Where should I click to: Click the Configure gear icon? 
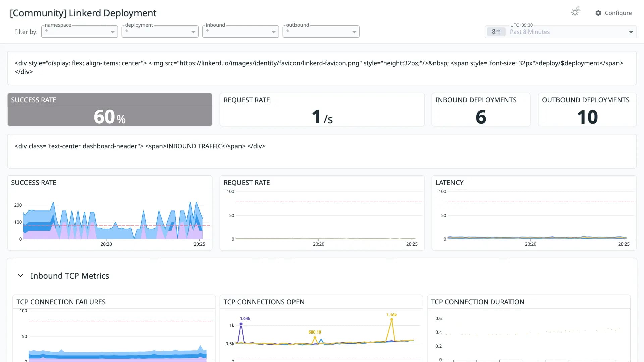(598, 13)
